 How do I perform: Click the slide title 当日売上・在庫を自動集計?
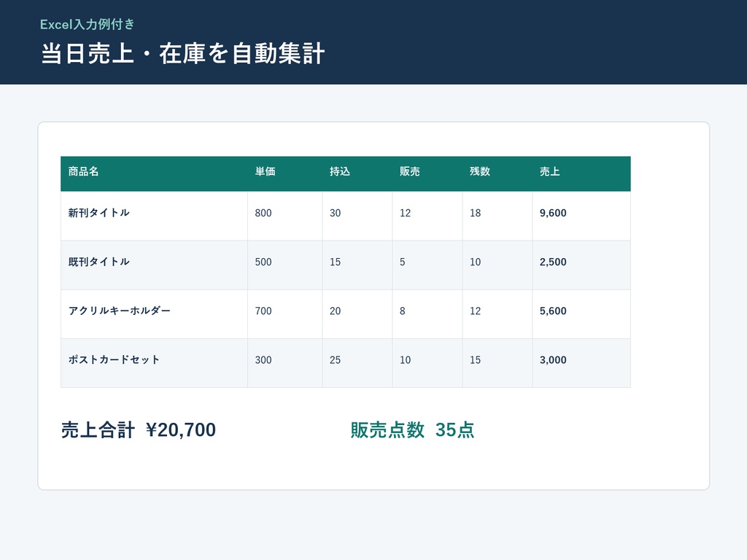click(183, 53)
